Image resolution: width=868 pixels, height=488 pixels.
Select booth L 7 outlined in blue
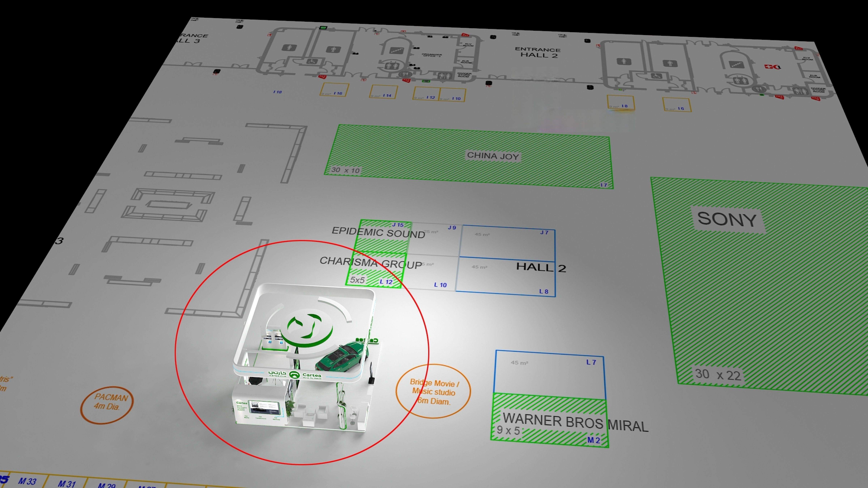pyautogui.click(x=549, y=374)
